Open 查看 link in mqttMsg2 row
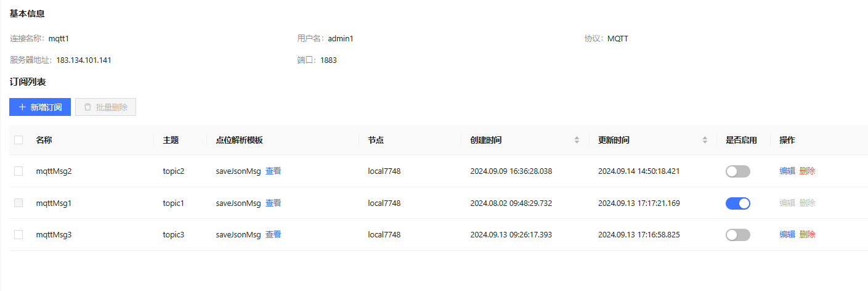 point(273,171)
